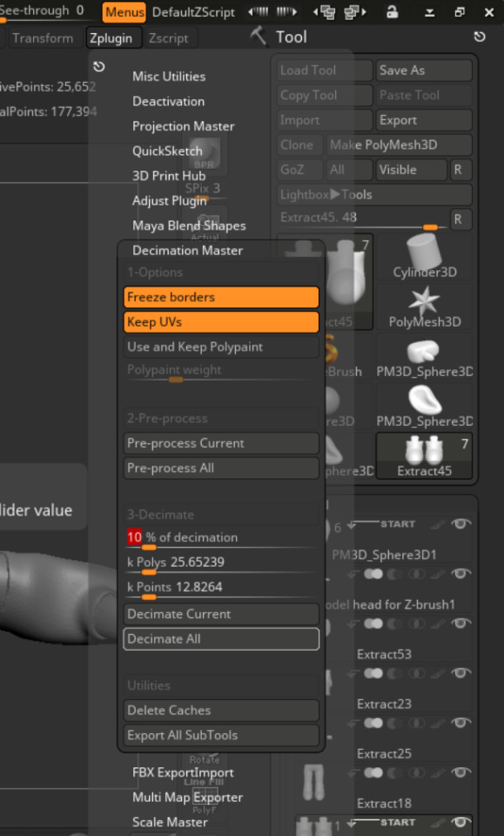Click the DefaultZScript button
This screenshot has width=504, height=836.
point(193,11)
